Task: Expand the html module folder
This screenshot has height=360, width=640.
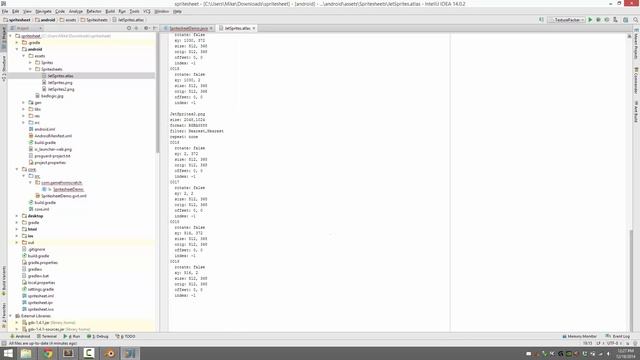Action: click(x=17, y=229)
